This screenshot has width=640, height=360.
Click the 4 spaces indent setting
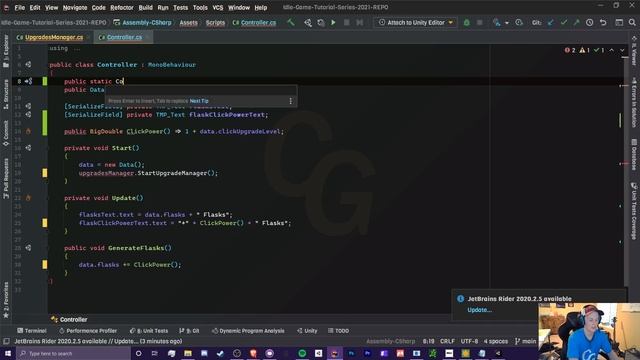(x=496, y=341)
